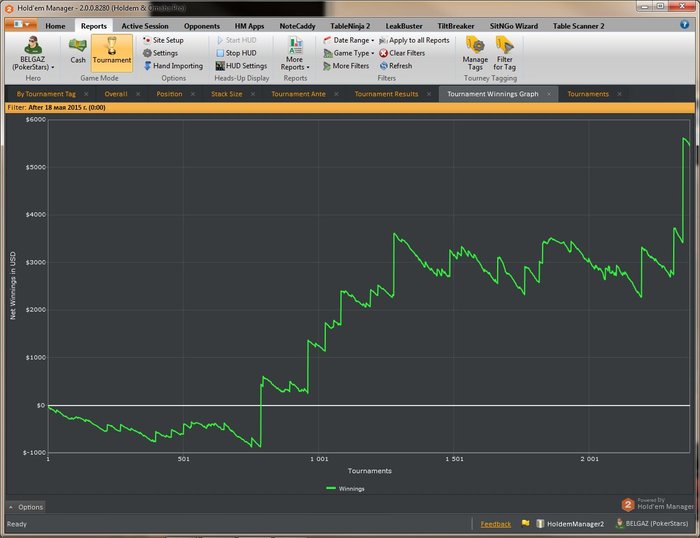The image size is (700, 538).
Task: Expand the hero selection dropdown arrow
Action: pyautogui.click(x=53, y=67)
